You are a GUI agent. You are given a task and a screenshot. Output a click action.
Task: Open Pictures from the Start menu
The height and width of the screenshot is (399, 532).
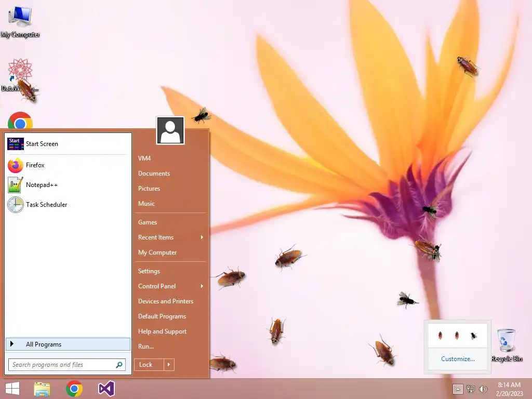pyautogui.click(x=149, y=189)
